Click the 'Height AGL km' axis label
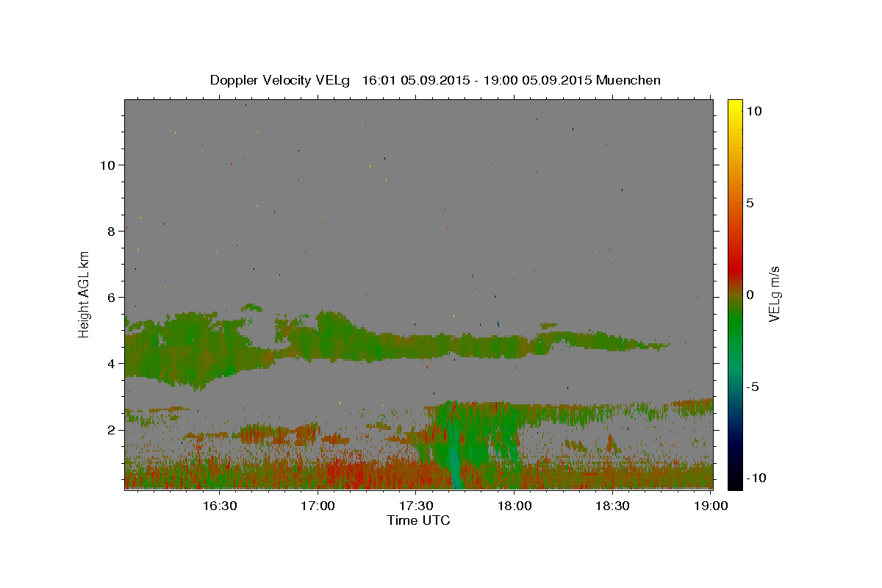This screenshot has width=882, height=588. pos(85,294)
